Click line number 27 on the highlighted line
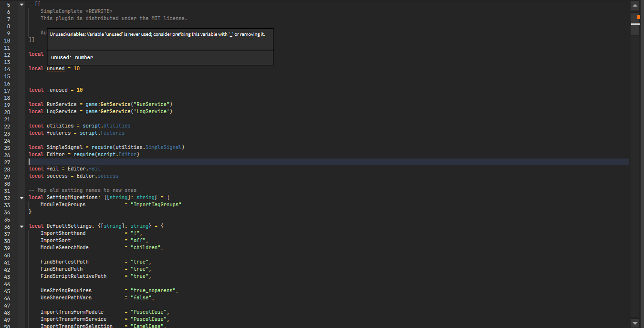 click(x=7, y=161)
